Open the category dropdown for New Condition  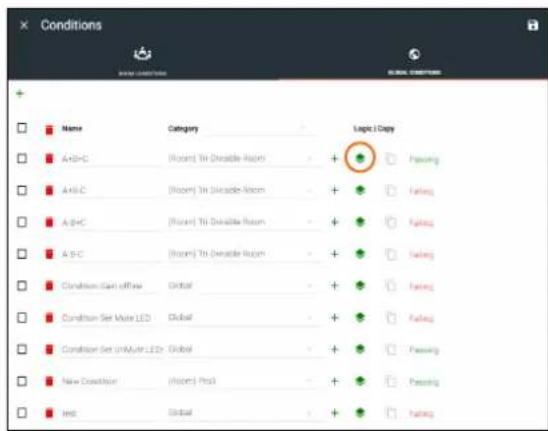(x=241, y=381)
